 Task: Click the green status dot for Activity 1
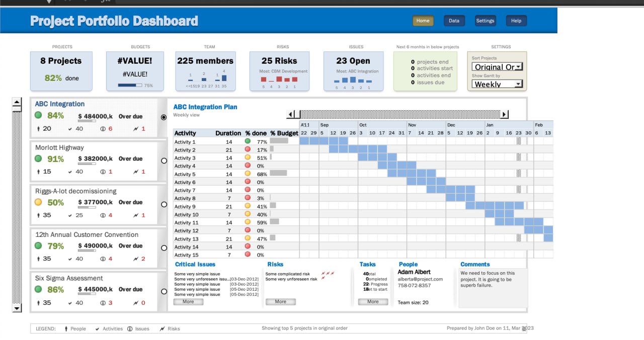248,141
